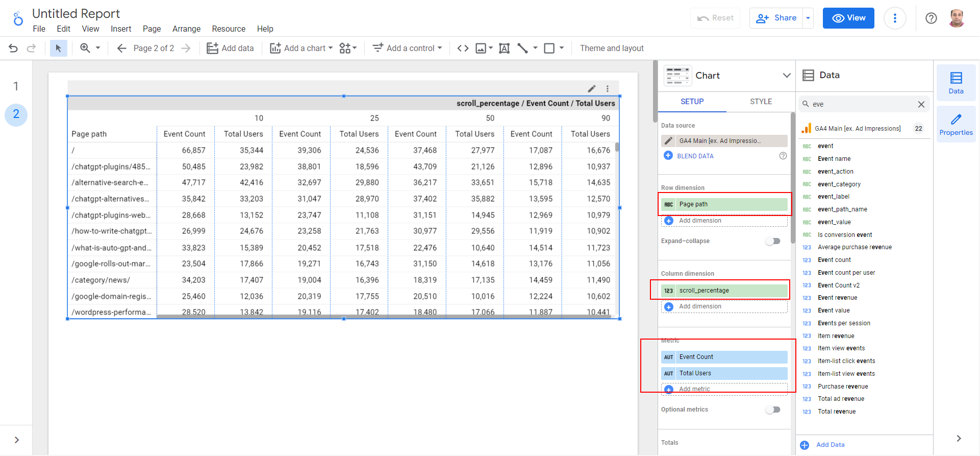Click the community visualizations icon
This screenshot has width=980, height=456.
345,48
